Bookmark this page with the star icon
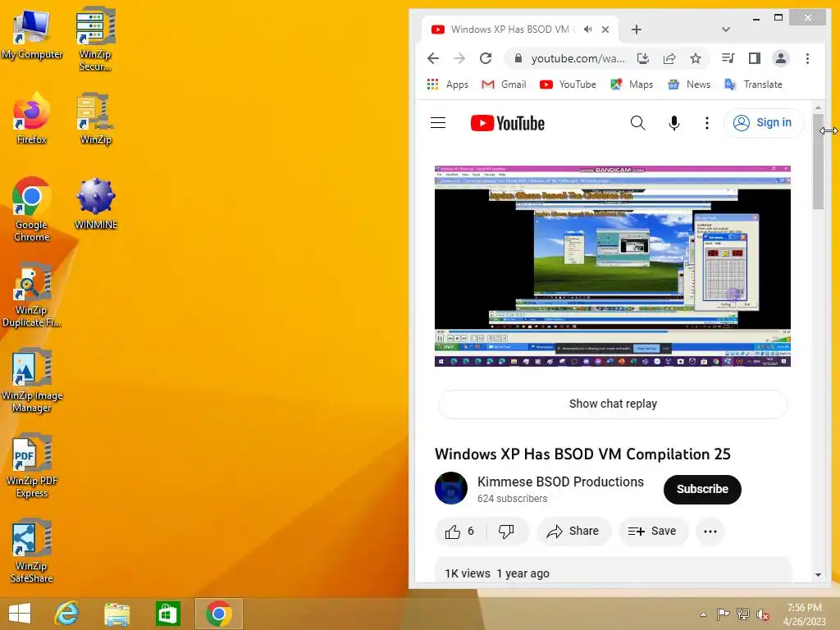Screen dimensions: 840x630 point(696,58)
